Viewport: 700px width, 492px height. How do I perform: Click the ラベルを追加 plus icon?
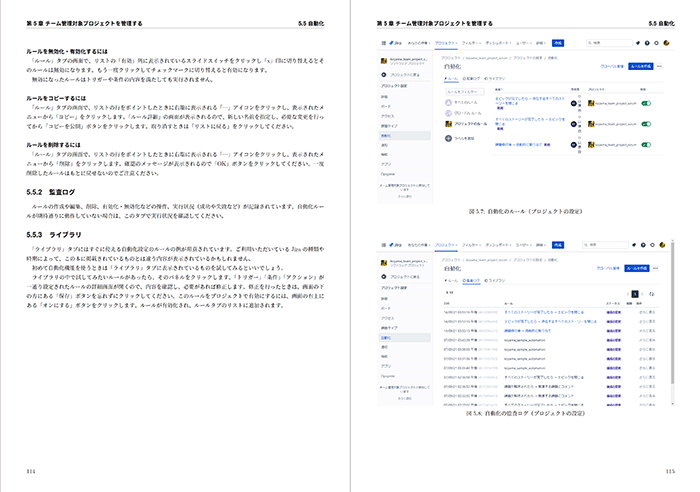[448, 138]
